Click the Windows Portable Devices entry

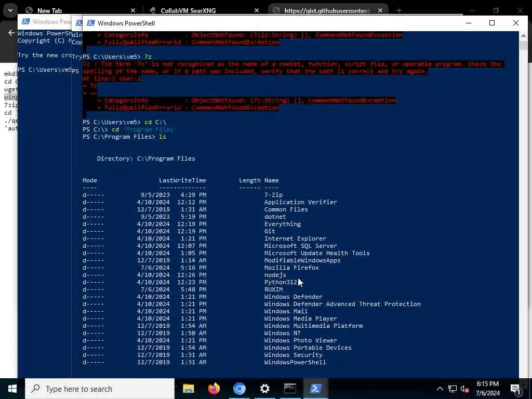308,348
